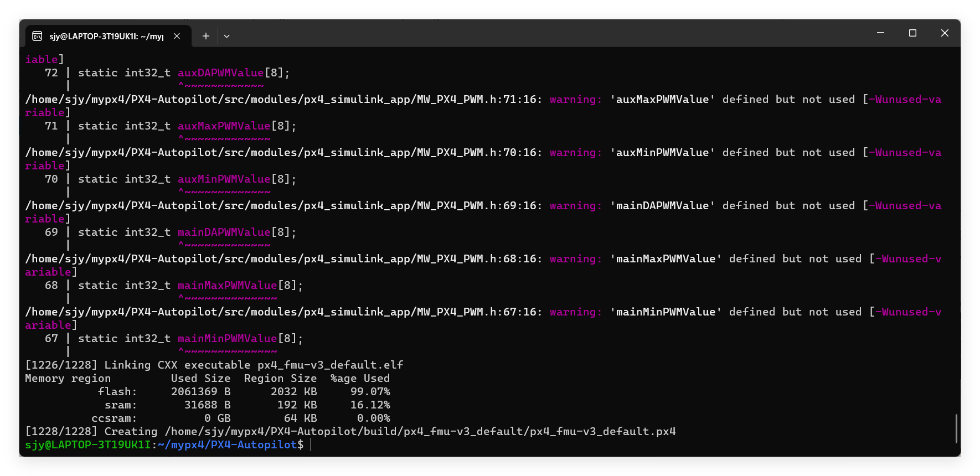Click the flash 99.07% usage value
980x476 pixels.
click(370, 392)
